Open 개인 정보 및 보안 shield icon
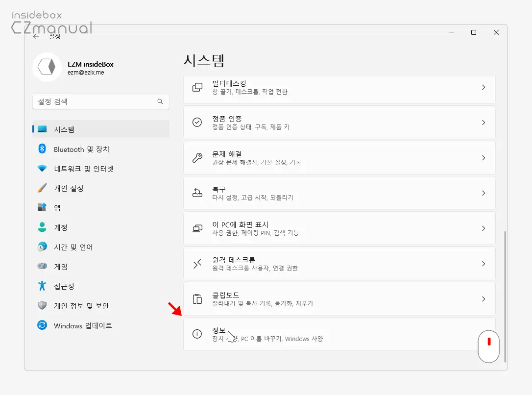Viewport: 532px width, 395px height. click(42, 306)
